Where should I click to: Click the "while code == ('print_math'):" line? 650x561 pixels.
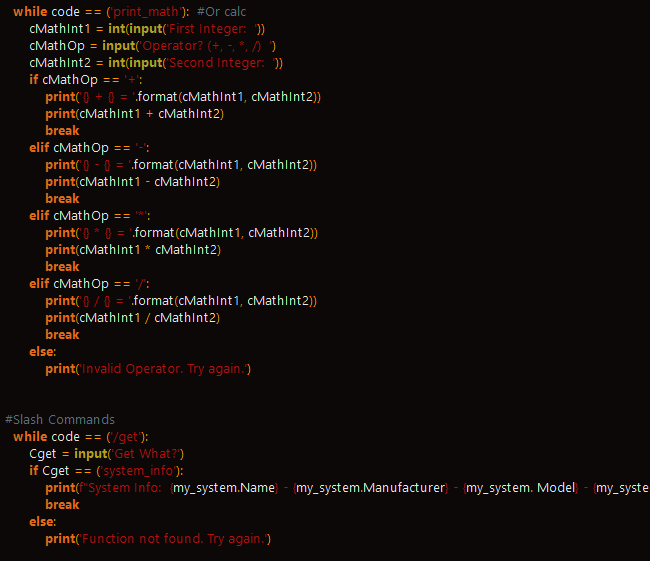tap(101, 12)
